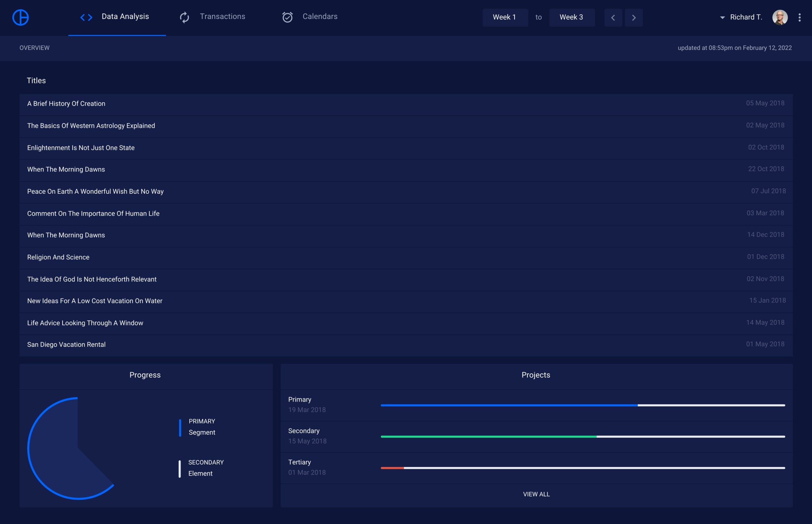The image size is (812, 524).
Task: Click the date 03 Mar 2018
Action: click(765, 213)
